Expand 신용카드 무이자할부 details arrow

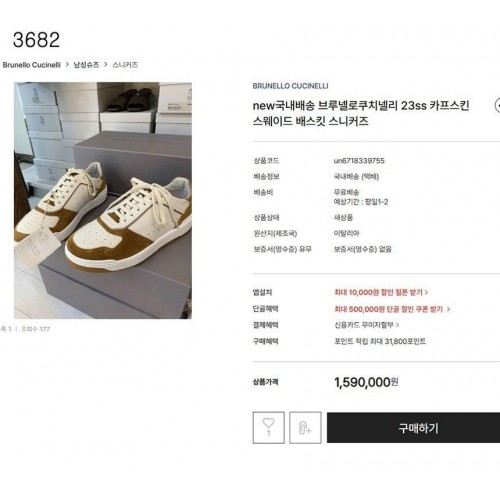click(397, 325)
